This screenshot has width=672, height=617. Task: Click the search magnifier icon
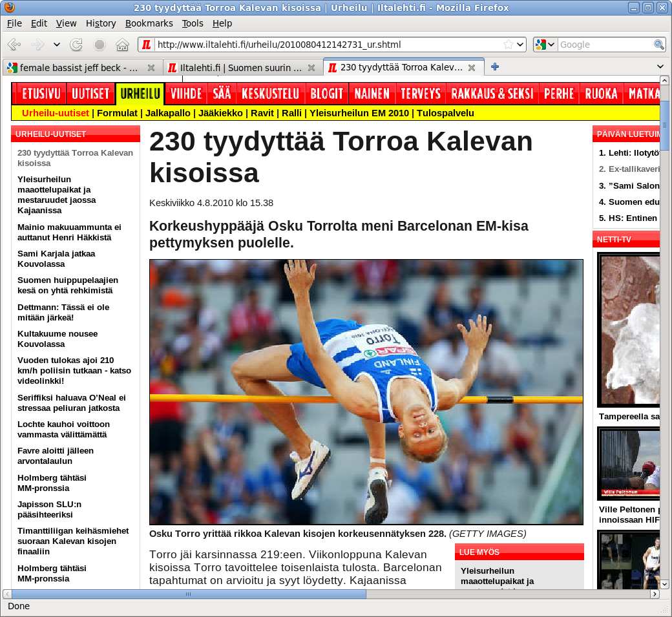(x=658, y=45)
